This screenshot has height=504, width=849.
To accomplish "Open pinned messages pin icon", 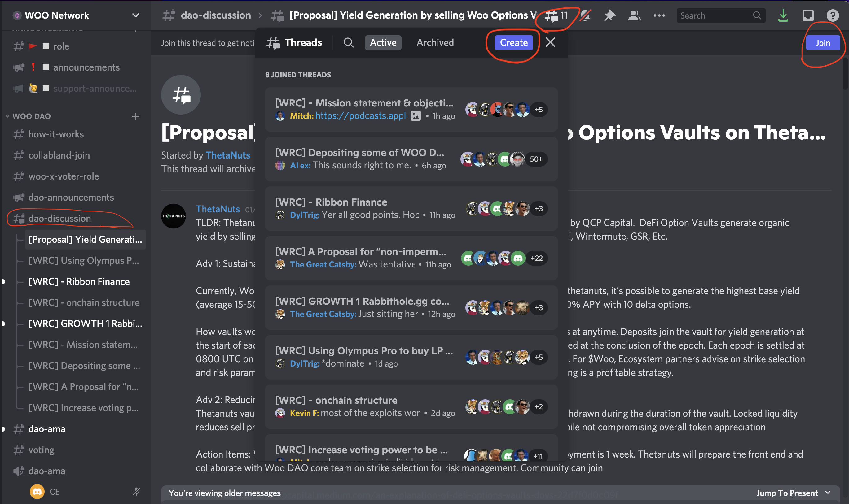I will coord(610,15).
